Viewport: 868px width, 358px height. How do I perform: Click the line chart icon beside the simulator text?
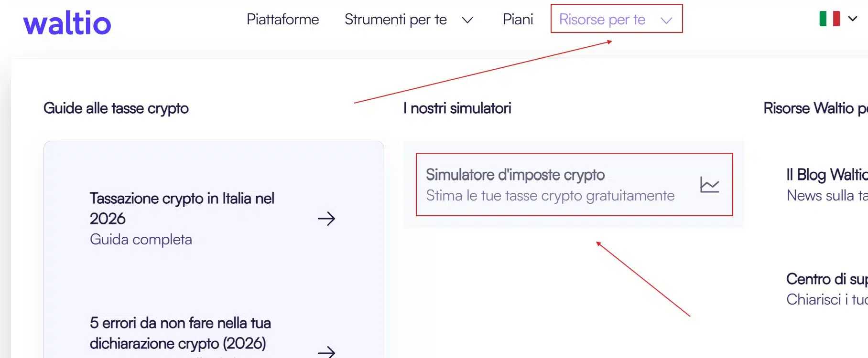709,185
